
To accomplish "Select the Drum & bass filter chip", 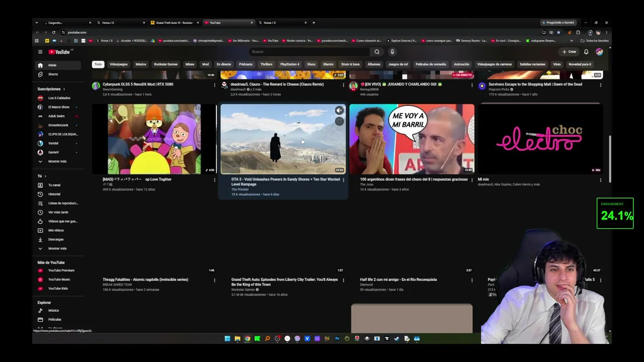I will (x=351, y=64).
